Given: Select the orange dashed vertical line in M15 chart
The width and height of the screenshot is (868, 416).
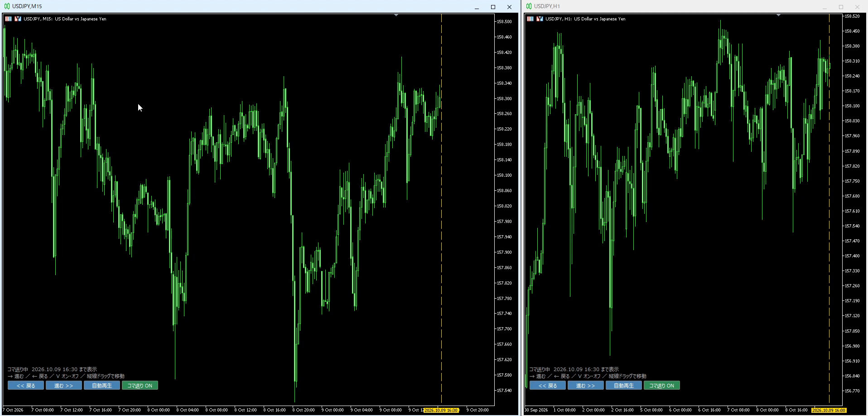Looking at the screenshot, I should (441, 208).
